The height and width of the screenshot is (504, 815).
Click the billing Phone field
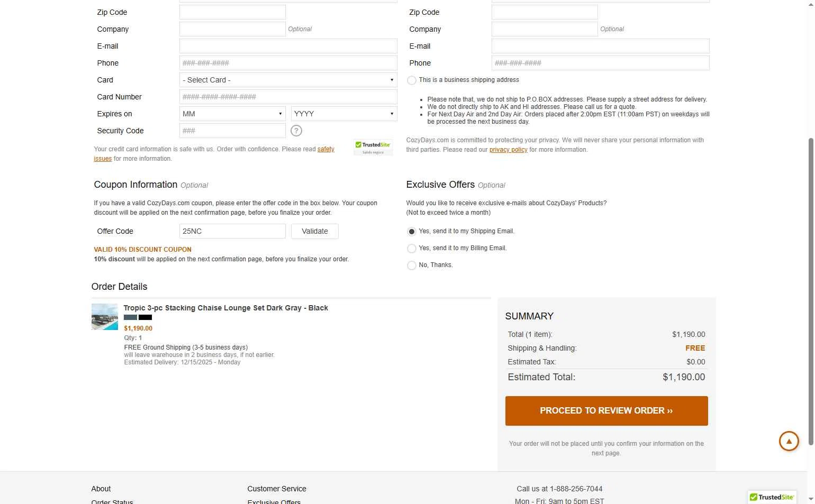tap(288, 63)
